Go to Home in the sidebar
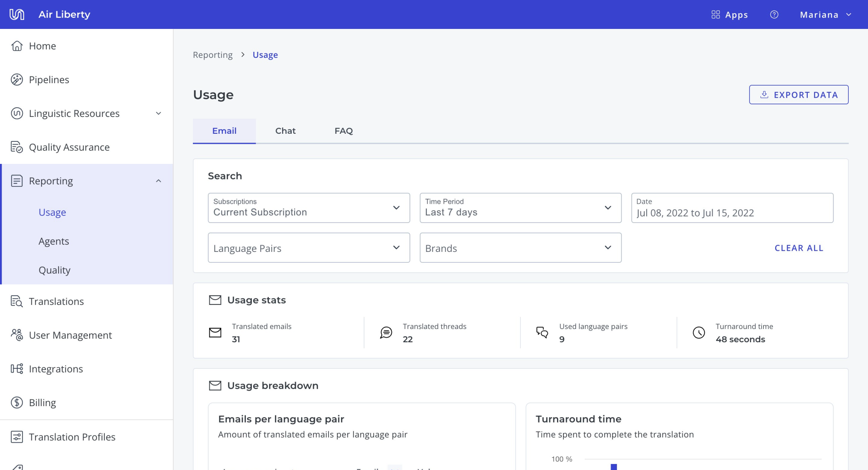The height and width of the screenshot is (470, 868). coord(86,46)
